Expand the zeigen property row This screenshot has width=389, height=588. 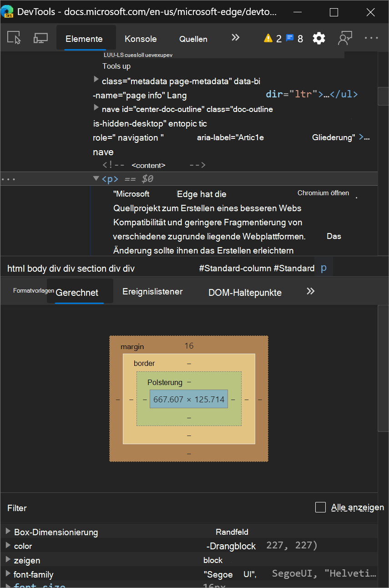point(8,560)
